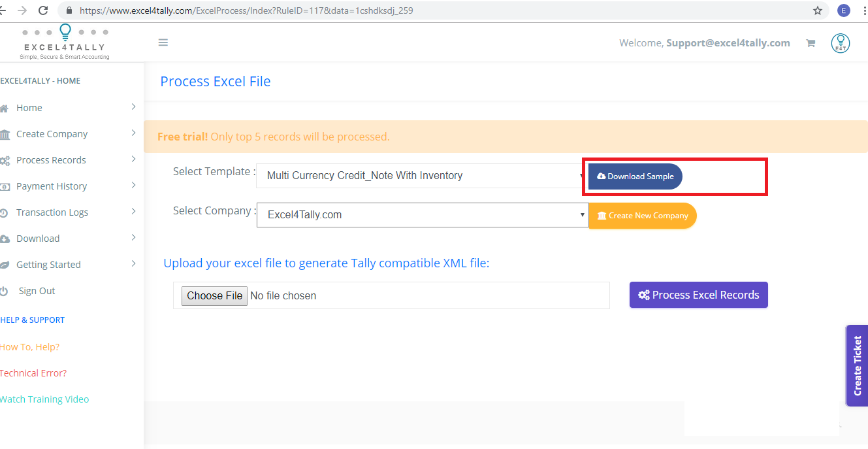This screenshot has width=868, height=449.
Task: Expand the Getting Started chevron
Action: point(133,263)
